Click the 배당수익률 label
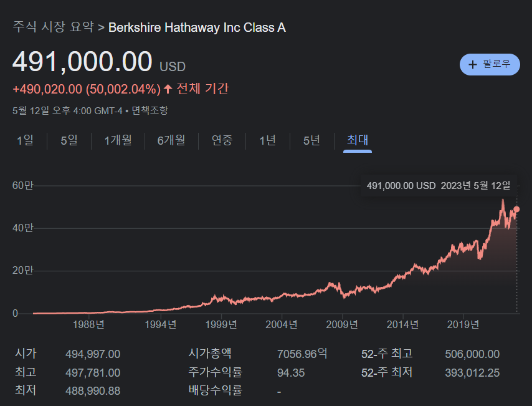Screen dimensions: 532x406 click(216, 390)
